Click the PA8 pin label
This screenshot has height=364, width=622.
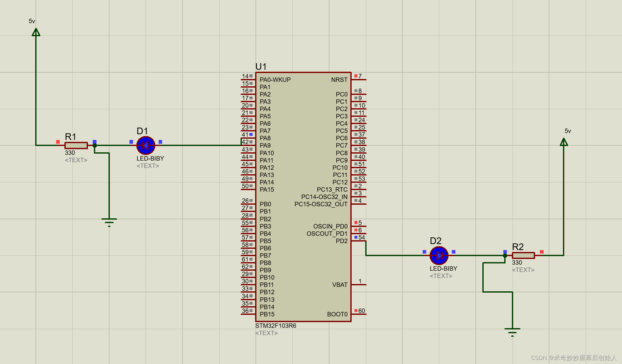[x=265, y=138]
